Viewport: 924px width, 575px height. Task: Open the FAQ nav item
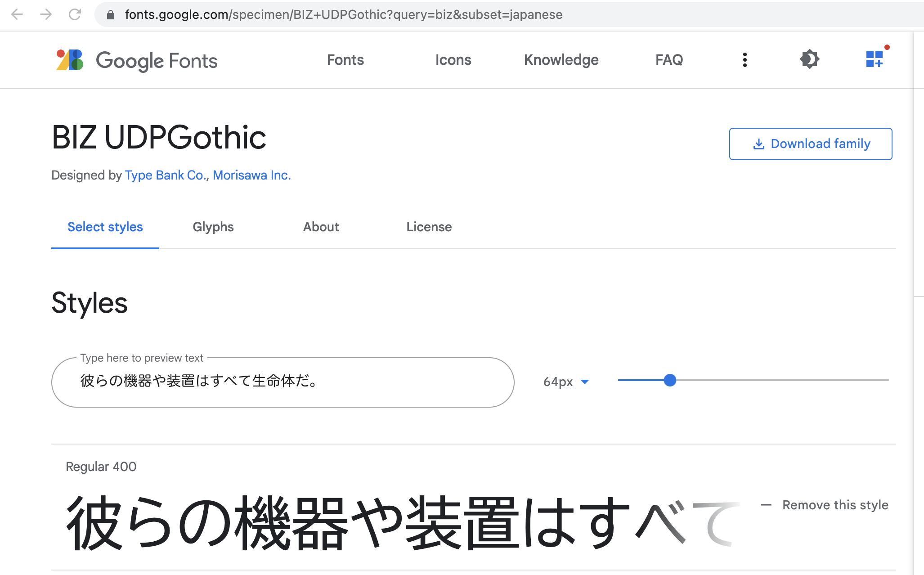point(669,60)
